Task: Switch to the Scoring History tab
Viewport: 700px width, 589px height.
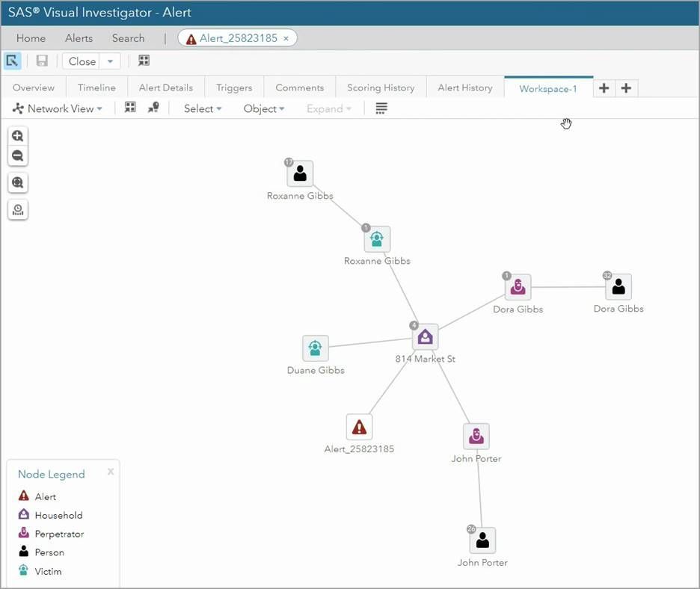Action: pyautogui.click(x=381, y=87)
